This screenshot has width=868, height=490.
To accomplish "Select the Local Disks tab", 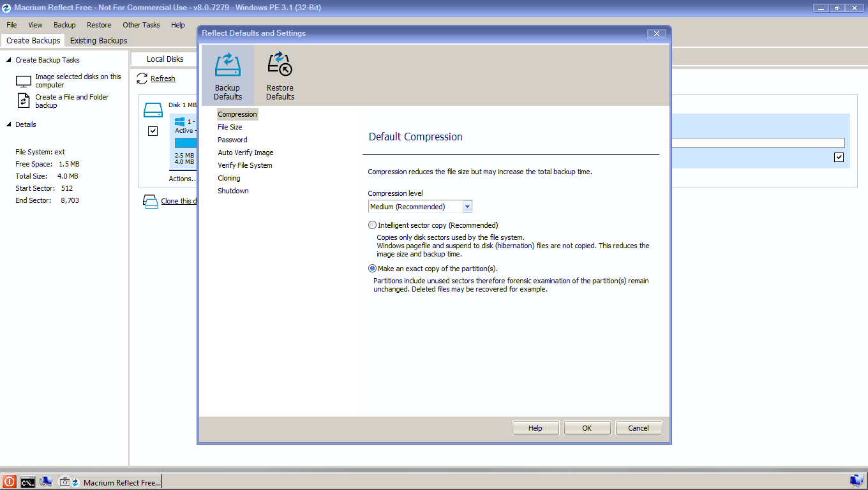I will [x=165, y=59].
